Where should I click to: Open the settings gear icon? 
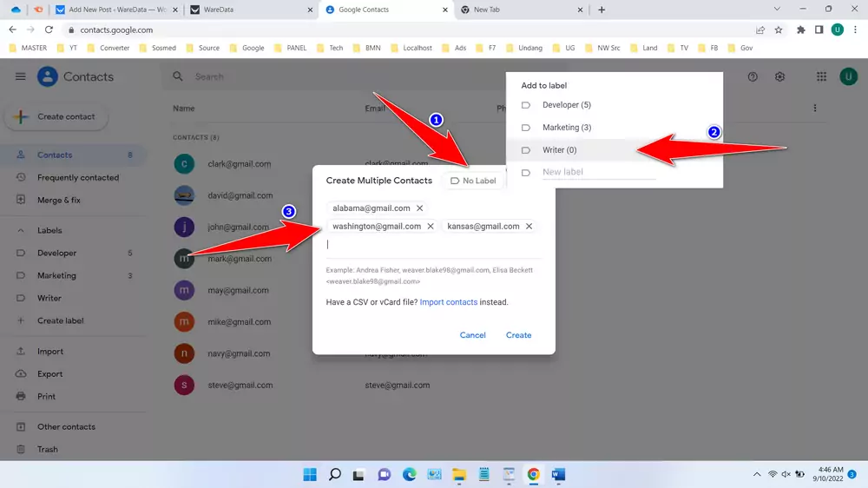pos(779,76)
